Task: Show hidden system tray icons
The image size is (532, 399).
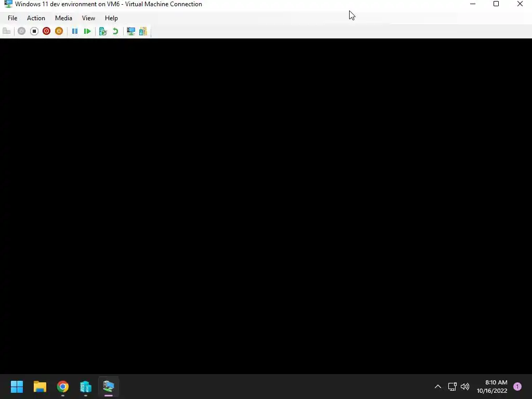Action: point(438,387)
